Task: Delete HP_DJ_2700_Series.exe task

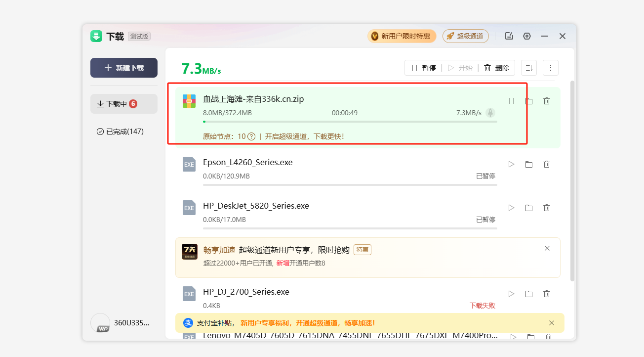Action: pyautogui.click(x=547, y=294)
